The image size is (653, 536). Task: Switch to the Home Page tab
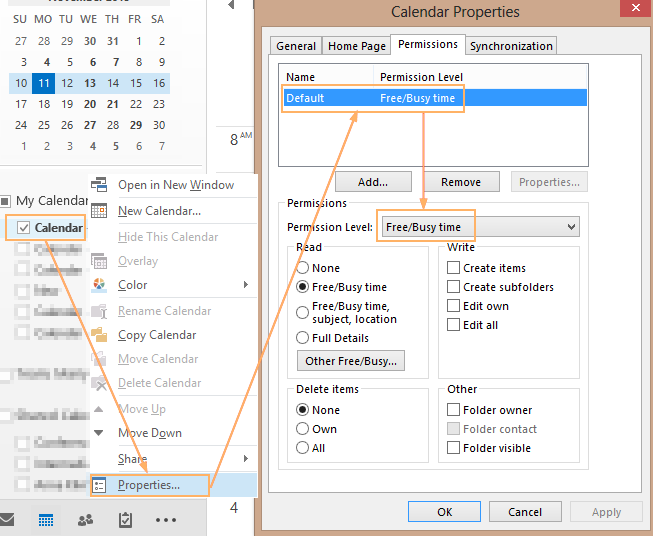point(356,46)
